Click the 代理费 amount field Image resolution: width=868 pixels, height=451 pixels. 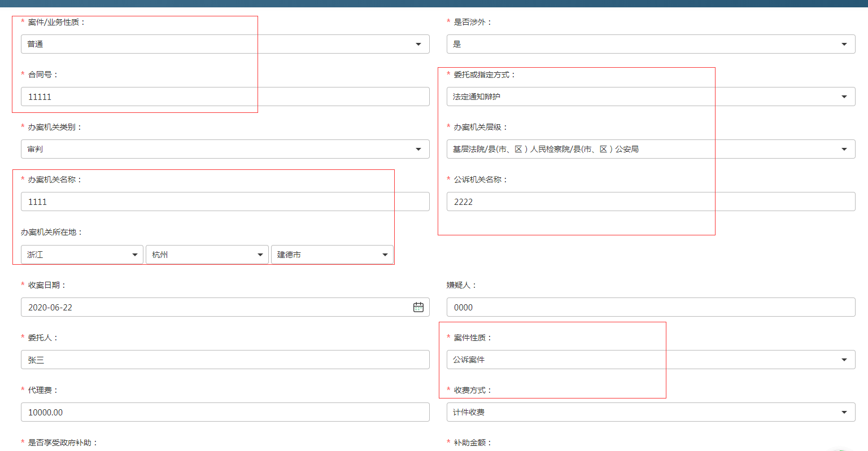click(x=225, y=412)
